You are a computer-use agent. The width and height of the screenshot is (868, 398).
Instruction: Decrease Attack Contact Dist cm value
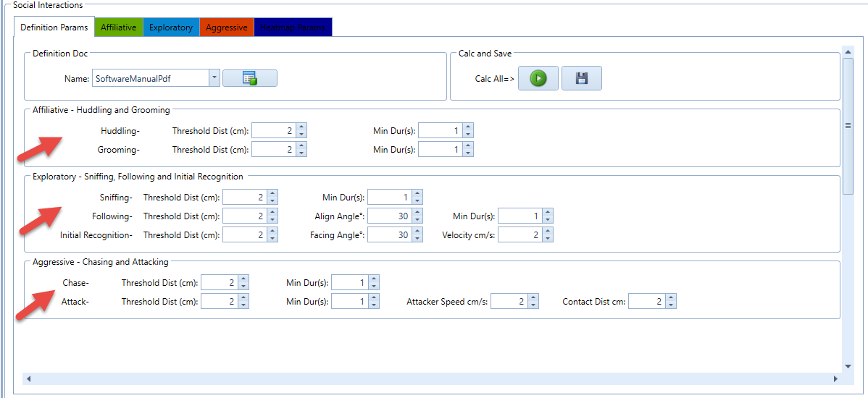pyautogui.click(x=671, y=305)
